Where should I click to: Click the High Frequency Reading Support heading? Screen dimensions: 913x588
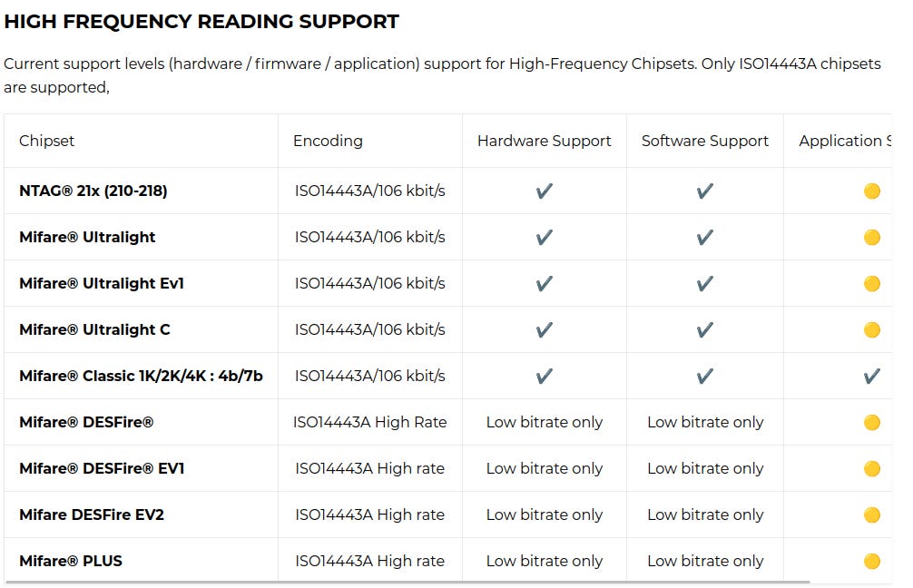click(x=201, y=22)
